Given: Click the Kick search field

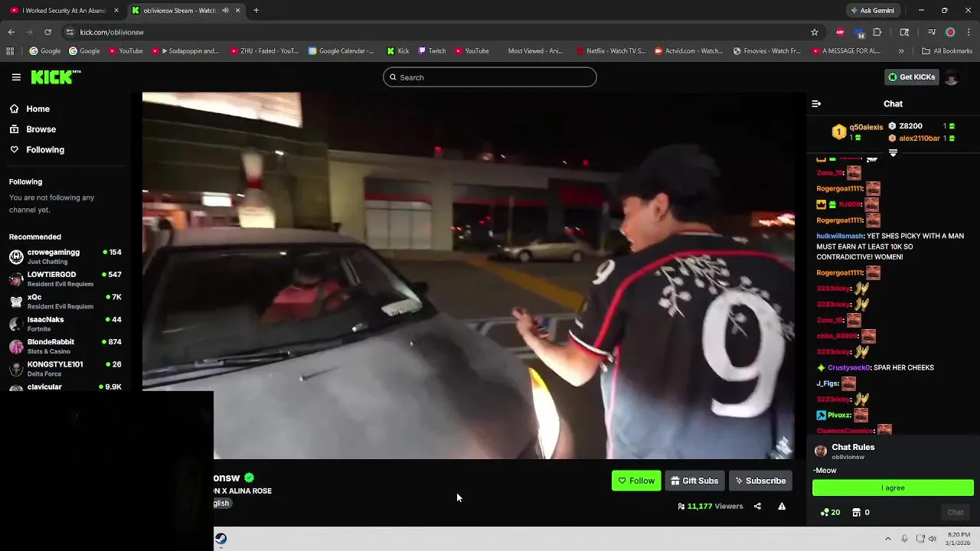Looking at the screenshot, I should 489,77.
